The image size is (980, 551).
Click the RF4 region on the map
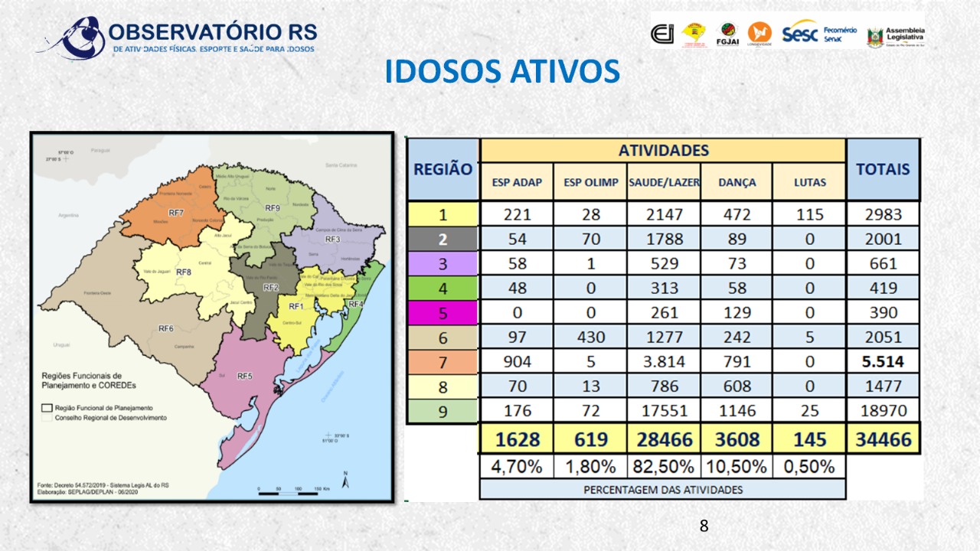[x=355, y=304]
